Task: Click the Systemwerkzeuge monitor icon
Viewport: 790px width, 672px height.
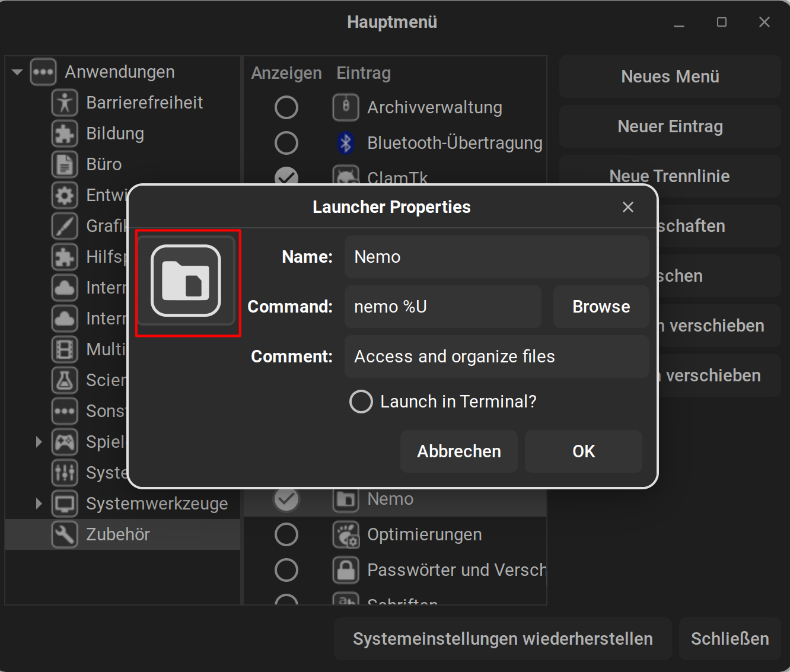Action: tap(65, 504)
